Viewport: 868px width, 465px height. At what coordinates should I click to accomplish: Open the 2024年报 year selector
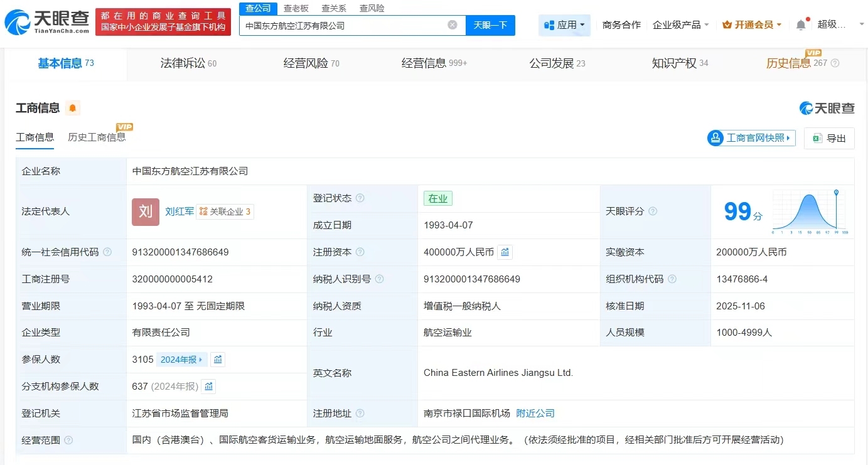(x=182, y=360)
